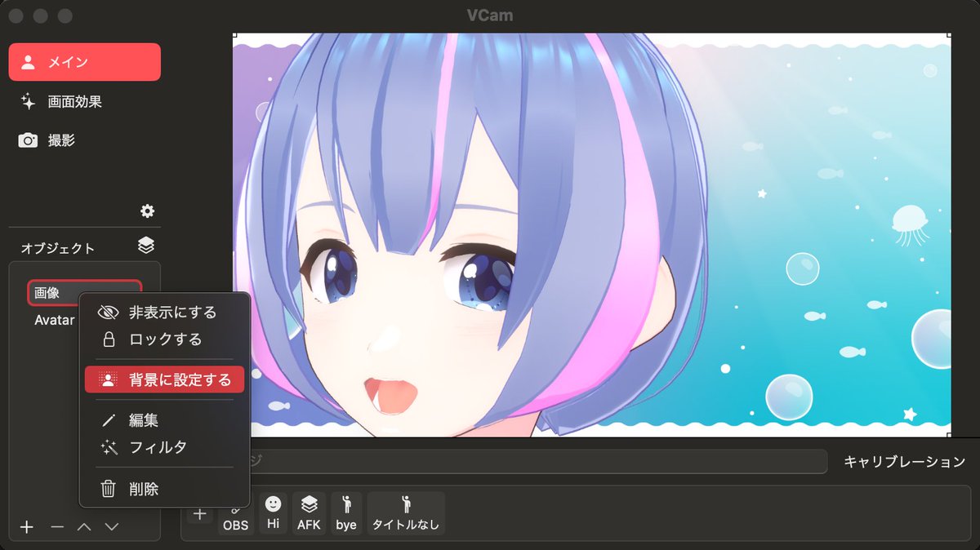Click the green zoom window button
The height and width of the screenshot is (550, 980).
tap(65, 16)
